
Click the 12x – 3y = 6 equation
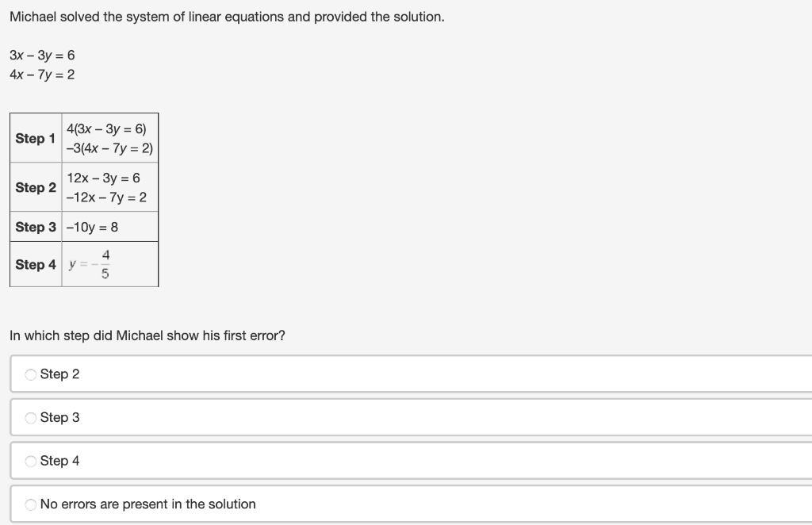coord(103,178)
